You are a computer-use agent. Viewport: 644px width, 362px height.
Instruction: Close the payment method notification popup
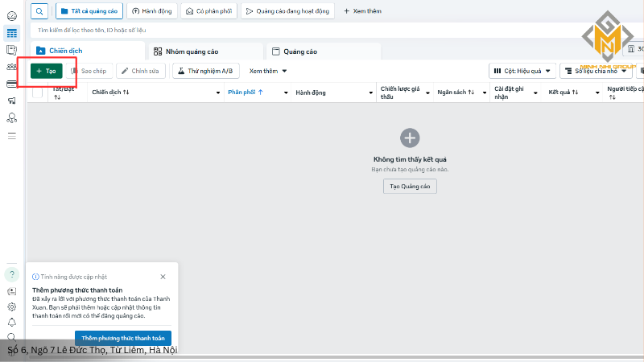(163, 276)
